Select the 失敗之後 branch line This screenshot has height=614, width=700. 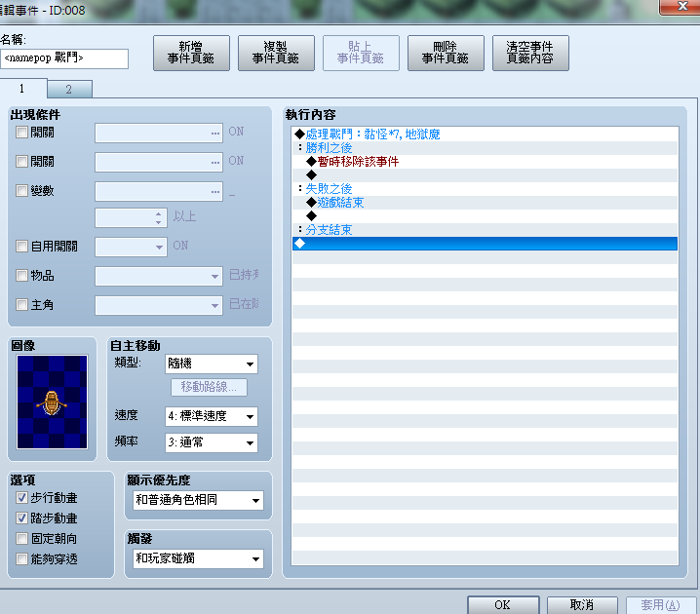point(485,189)
